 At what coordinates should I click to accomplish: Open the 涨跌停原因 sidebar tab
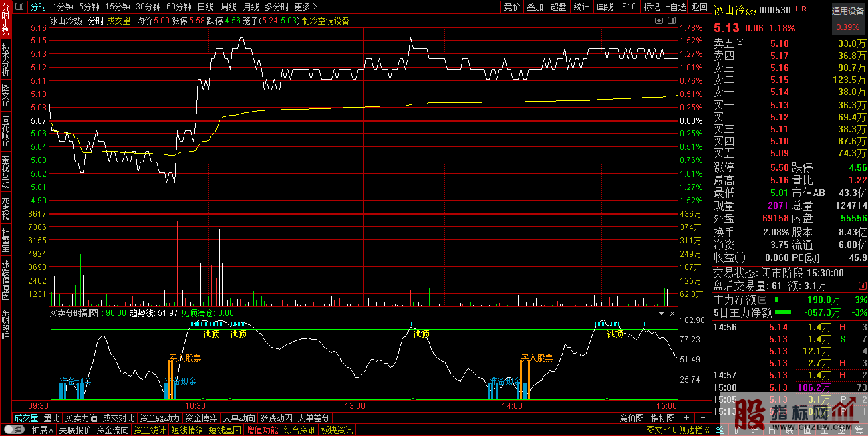coord(6,281)
